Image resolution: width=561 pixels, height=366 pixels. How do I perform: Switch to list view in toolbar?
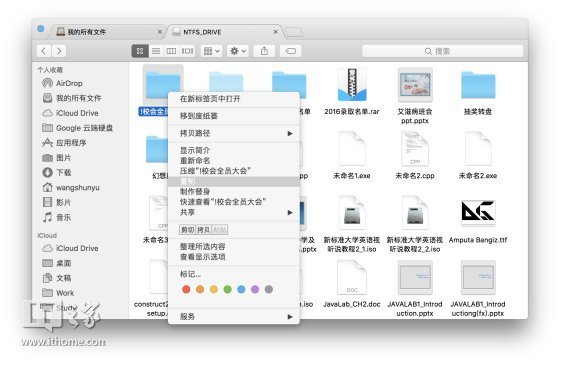pos(156,51)
